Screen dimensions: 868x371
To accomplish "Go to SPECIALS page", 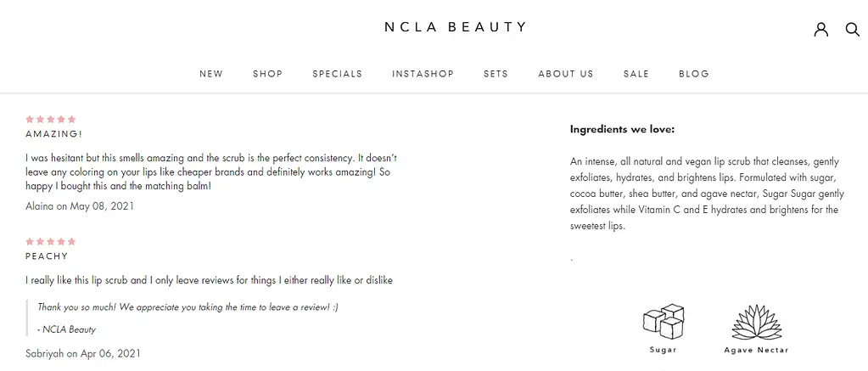I will pos(338,74).
